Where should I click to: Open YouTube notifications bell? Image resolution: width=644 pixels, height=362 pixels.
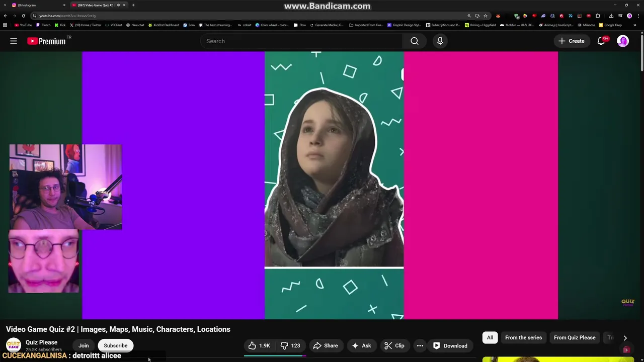tap(601, 41)
